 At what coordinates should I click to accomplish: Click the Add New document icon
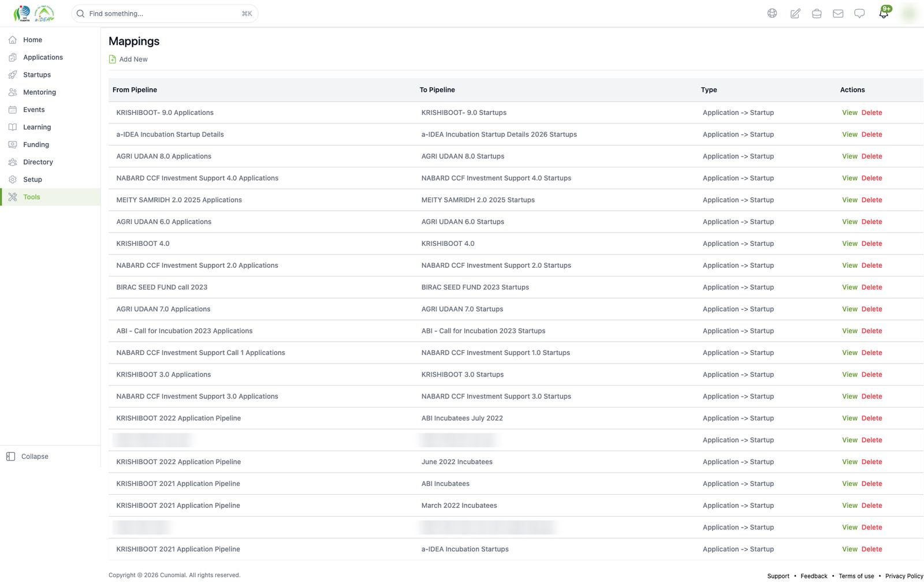113,59
